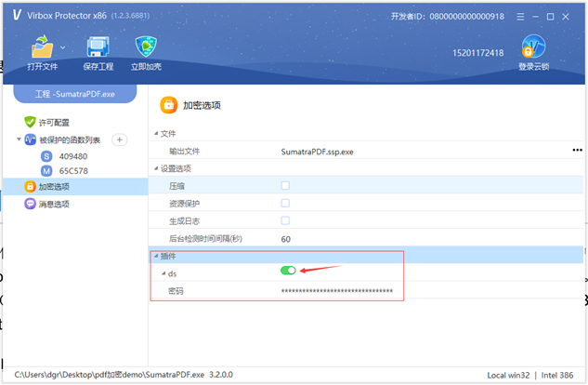The image size is (588, 385).
Task: Click the plus button to add function
Action: click(119, 139)
